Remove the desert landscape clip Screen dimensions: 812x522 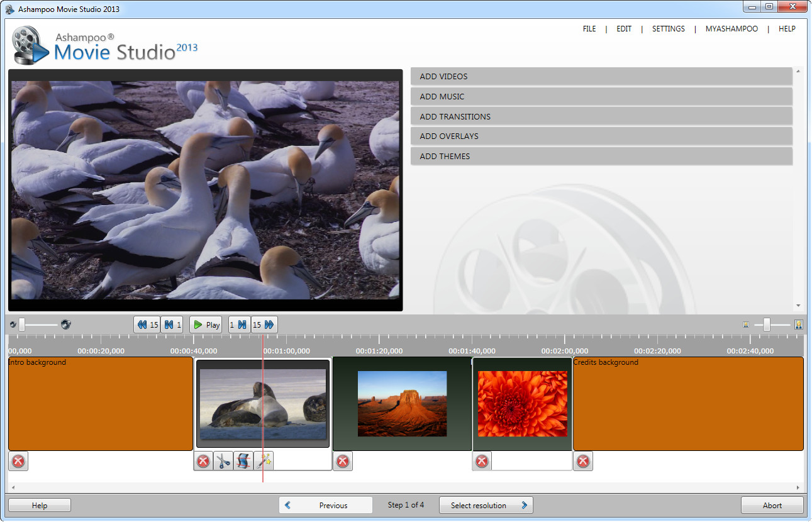pos(343,461)
